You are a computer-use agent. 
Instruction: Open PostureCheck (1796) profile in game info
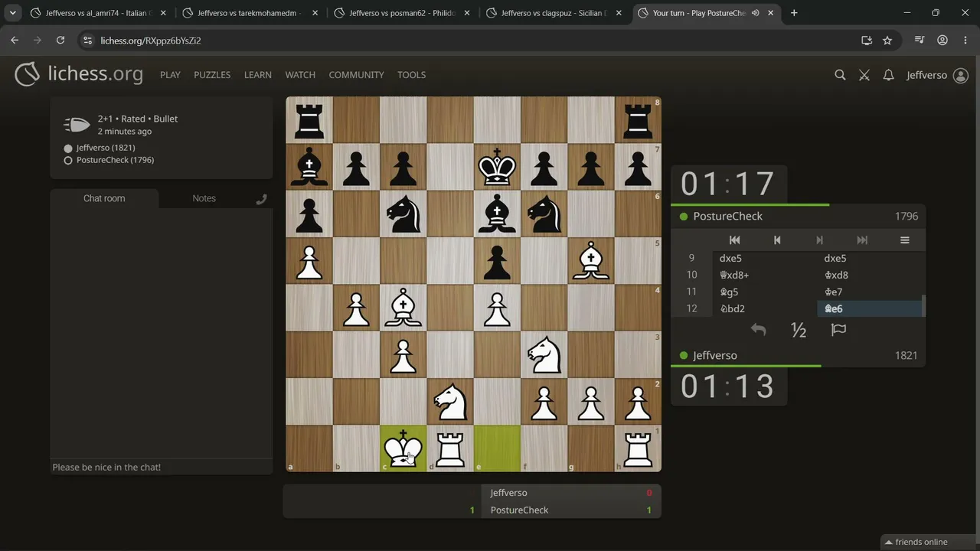(x=115, y=160)
